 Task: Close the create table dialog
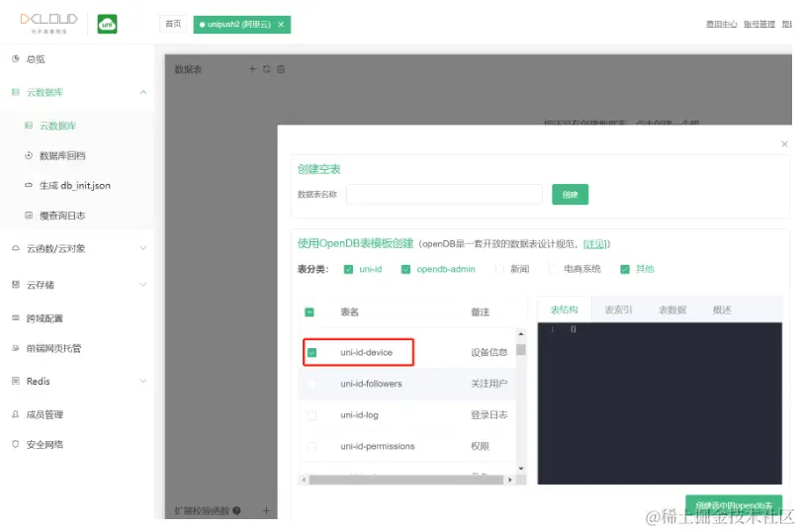coord(784,144)
